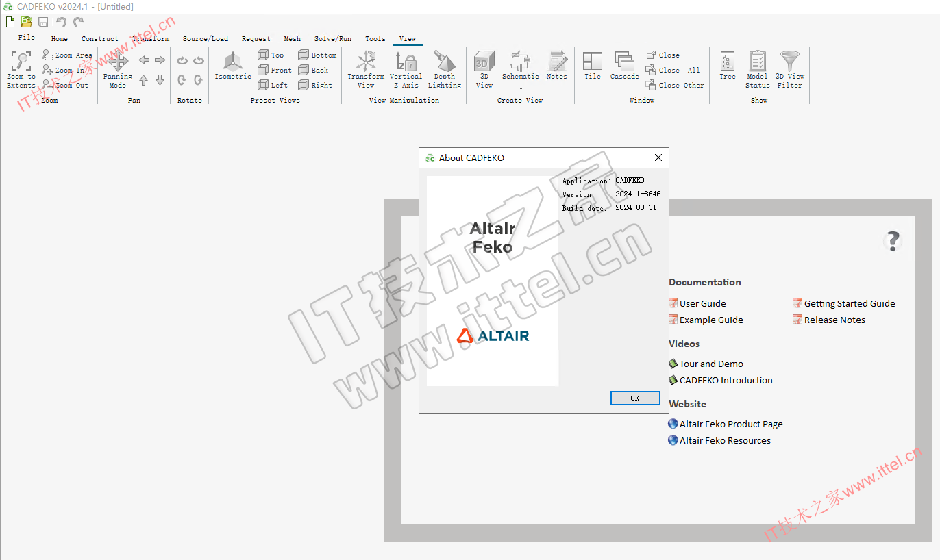Set the Left preset view
Viewport: 940px width, 560px height.
point(273,85)
